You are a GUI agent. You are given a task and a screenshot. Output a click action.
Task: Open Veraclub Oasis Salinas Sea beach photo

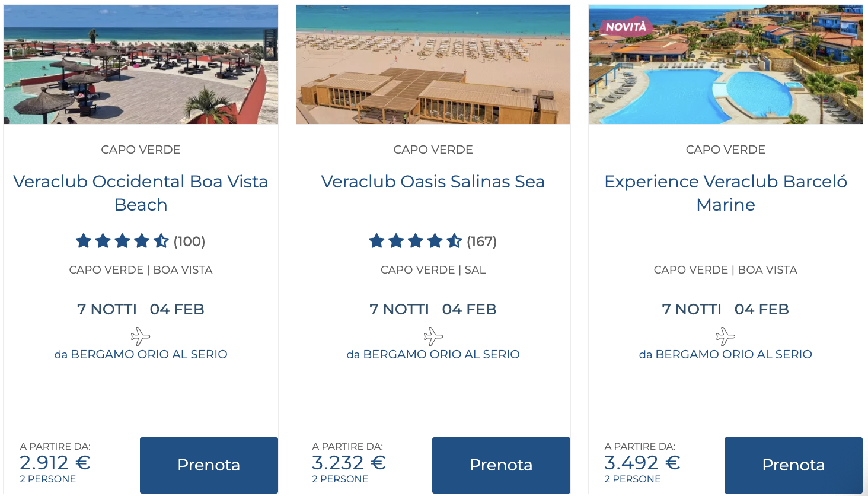click(x=433, y=65)
